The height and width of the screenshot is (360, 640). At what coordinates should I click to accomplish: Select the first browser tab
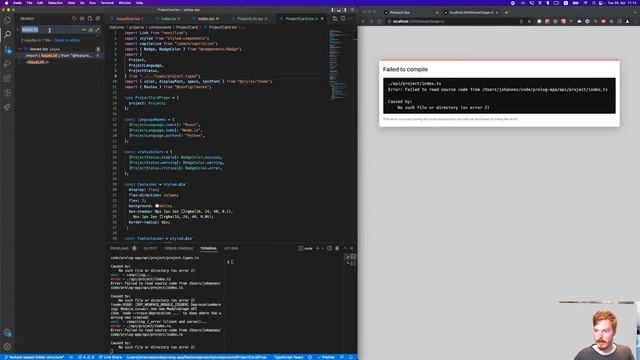click(411, 12)
